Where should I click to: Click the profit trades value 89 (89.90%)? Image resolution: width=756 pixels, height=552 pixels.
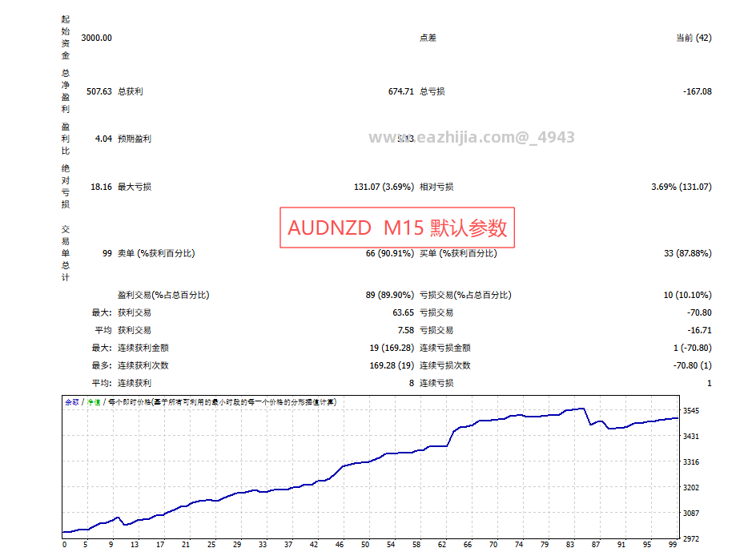389,295
